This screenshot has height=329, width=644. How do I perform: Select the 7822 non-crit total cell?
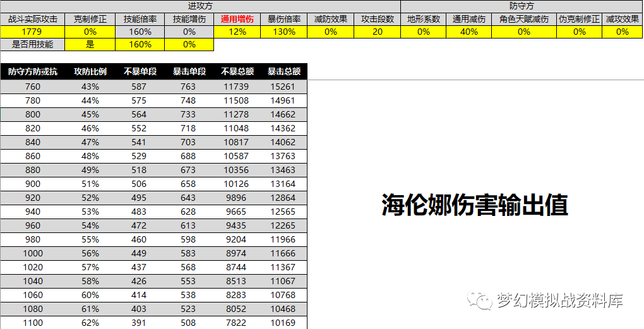237,323
